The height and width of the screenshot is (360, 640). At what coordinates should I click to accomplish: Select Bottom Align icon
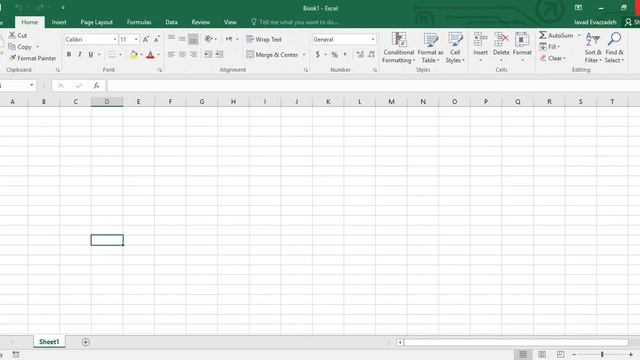(x=193, y=39)
